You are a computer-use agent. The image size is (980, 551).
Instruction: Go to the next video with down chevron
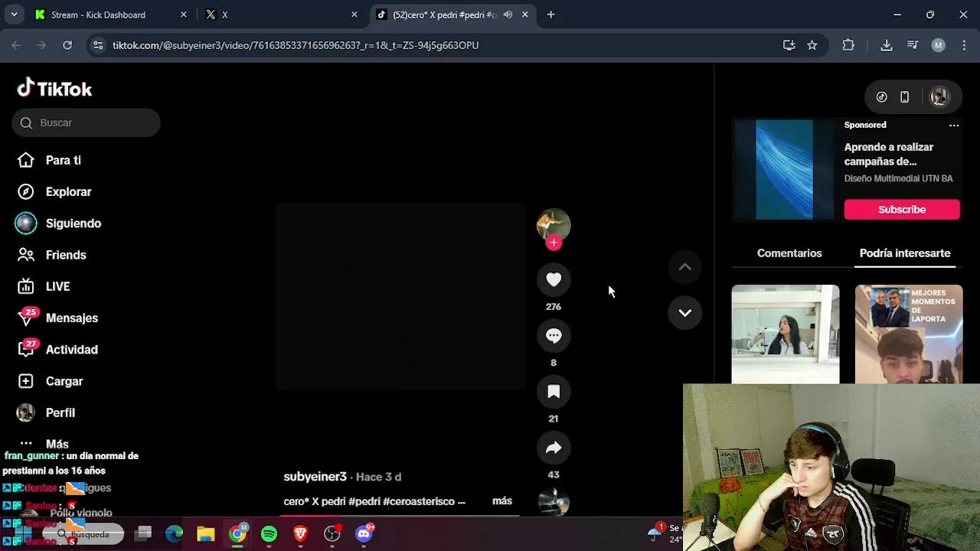click(685, 313)
